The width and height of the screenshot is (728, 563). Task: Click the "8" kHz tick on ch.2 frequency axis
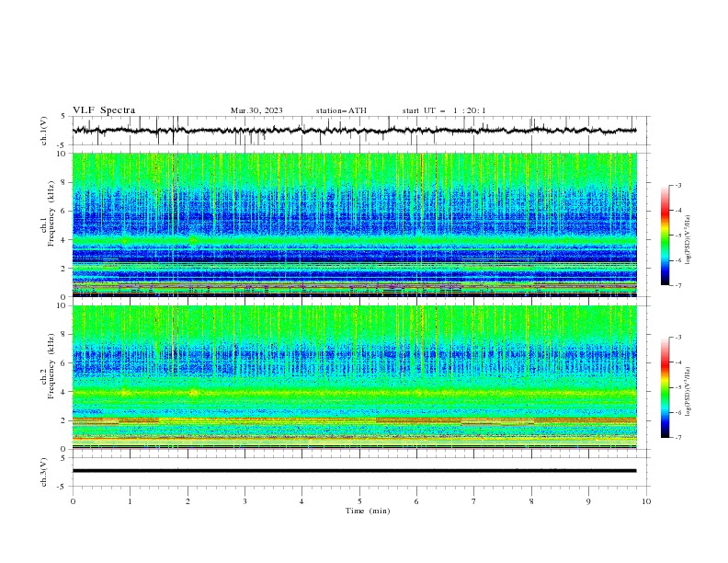(64, 334)
